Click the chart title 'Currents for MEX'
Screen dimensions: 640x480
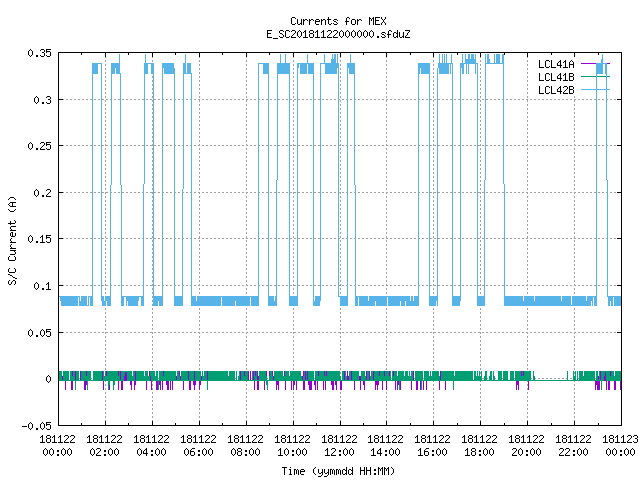(338, 21)
